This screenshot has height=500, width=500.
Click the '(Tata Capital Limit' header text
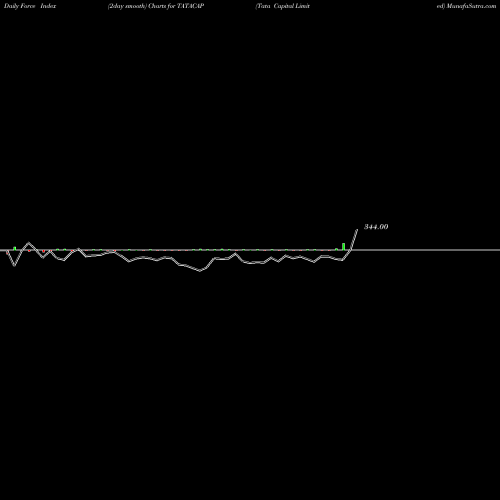pyautogui.click(x=283, y=6)
